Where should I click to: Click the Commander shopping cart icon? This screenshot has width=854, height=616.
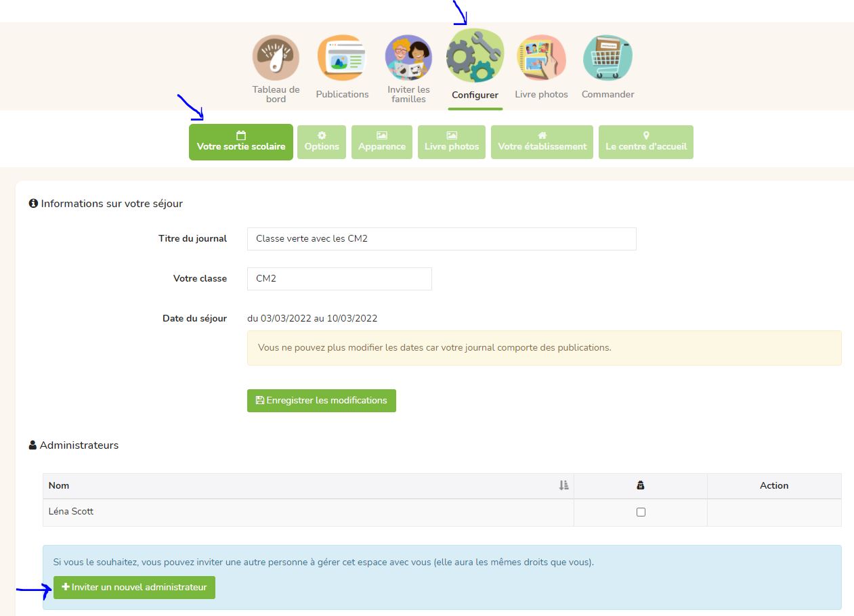coord(607,58)
